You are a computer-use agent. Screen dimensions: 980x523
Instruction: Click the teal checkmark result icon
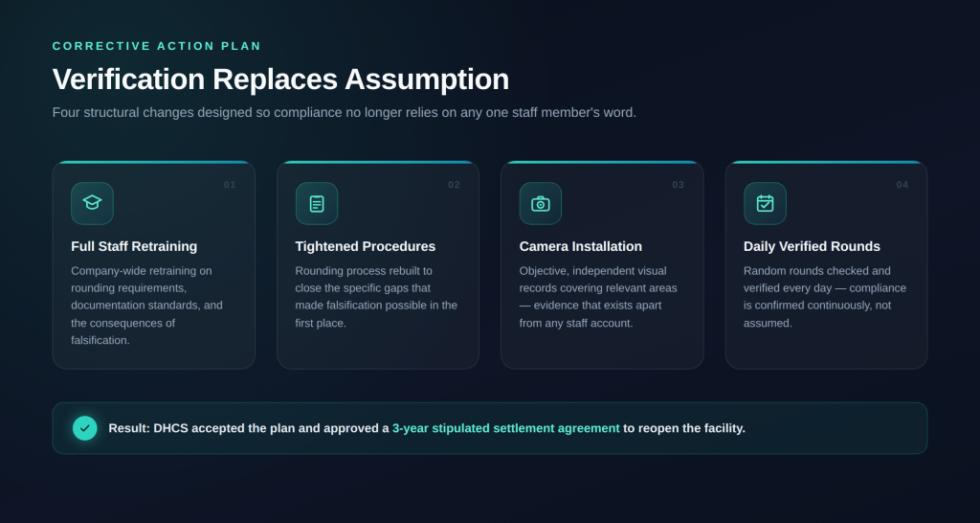(85, 428)
